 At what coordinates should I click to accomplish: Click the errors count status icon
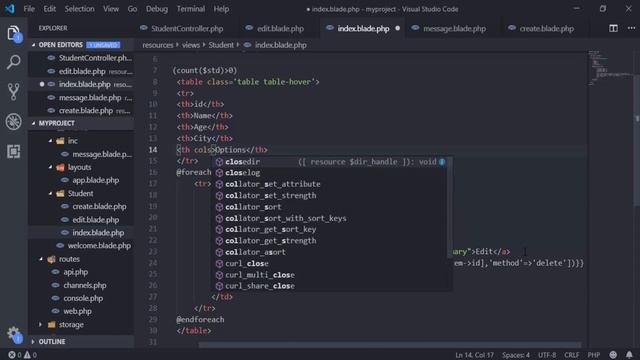click(15, 355)
